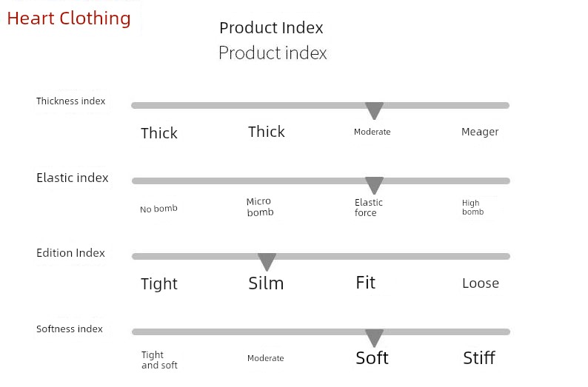Select the Moderate thickness label
588x387 pixels.
click(372, 132)
